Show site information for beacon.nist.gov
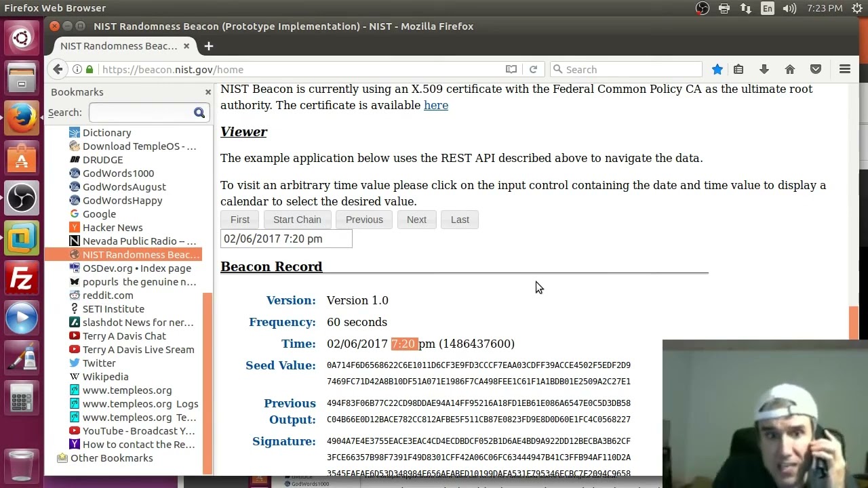The image size is (868, 488). click(78, 69)
